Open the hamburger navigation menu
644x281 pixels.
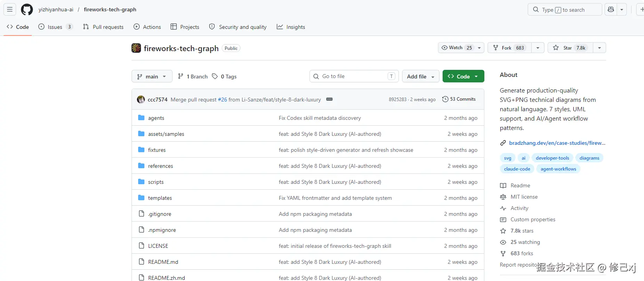[10, 9]
